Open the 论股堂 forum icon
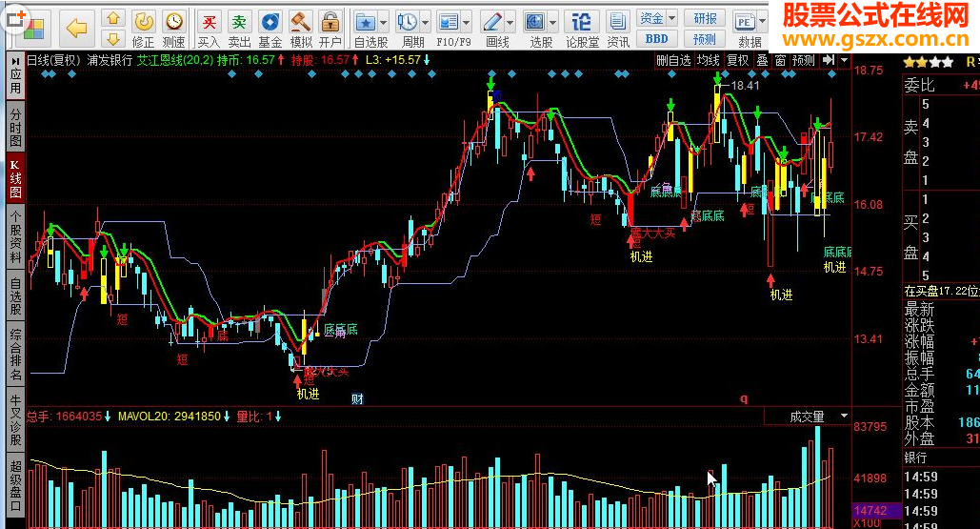The height and width of the screenshot is (529, 980). click(582, 30)
